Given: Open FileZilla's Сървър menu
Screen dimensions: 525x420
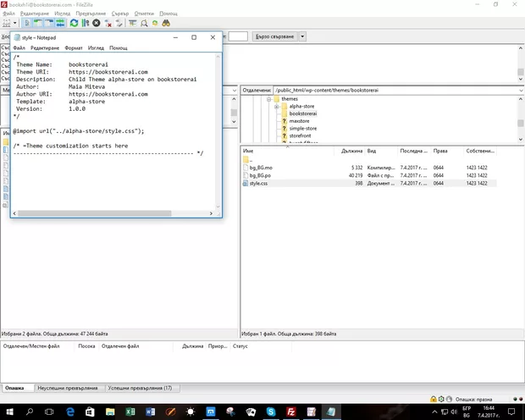Looking at the screenshot, I should click(120, 14).
